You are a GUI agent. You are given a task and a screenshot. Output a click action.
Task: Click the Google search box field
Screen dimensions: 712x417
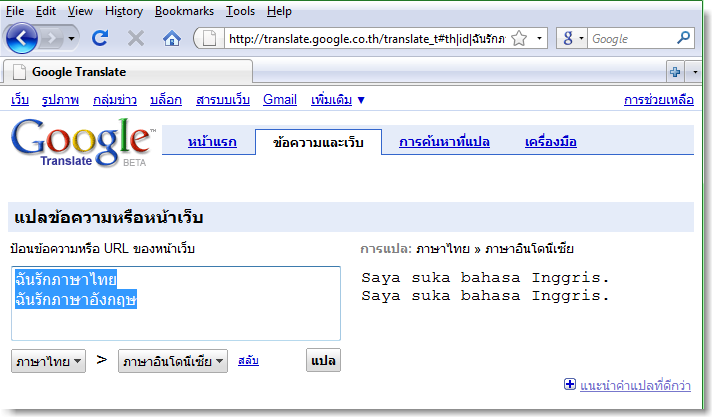pyautogui.click(x=631, y=39)
